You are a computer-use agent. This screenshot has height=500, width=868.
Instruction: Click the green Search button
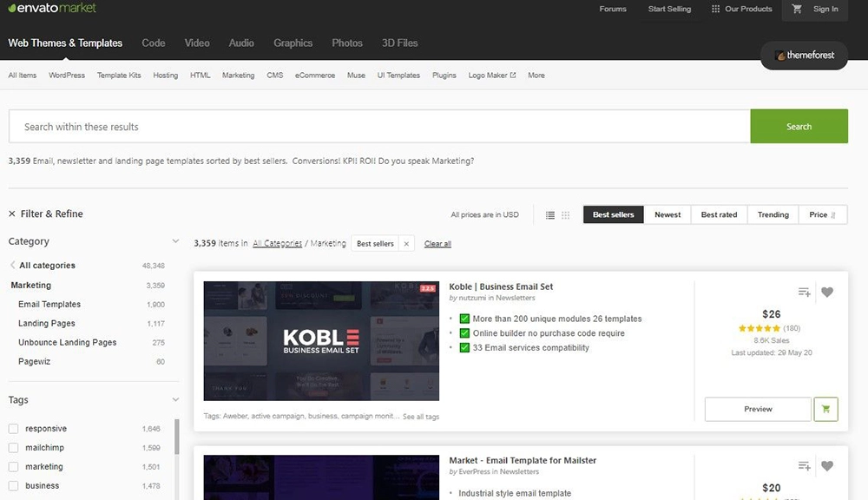pos(799,126)
